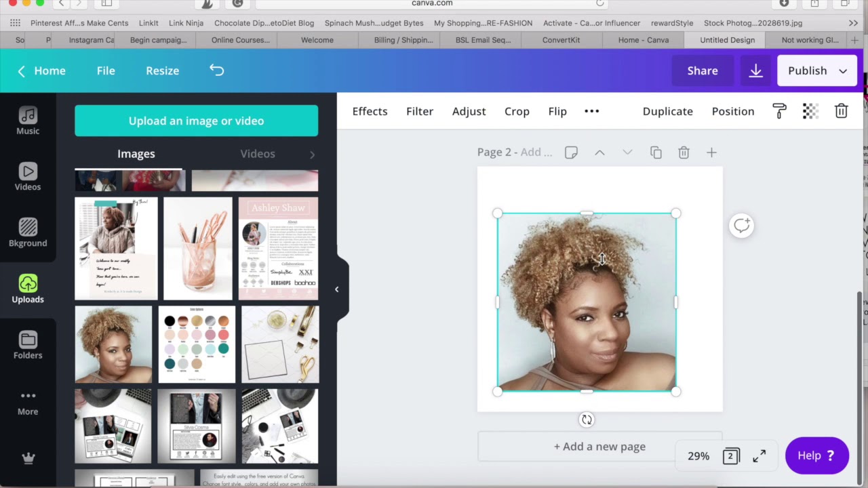Open the Folders sidebar panel
This screenshot has width=868, height=488.
28,346
